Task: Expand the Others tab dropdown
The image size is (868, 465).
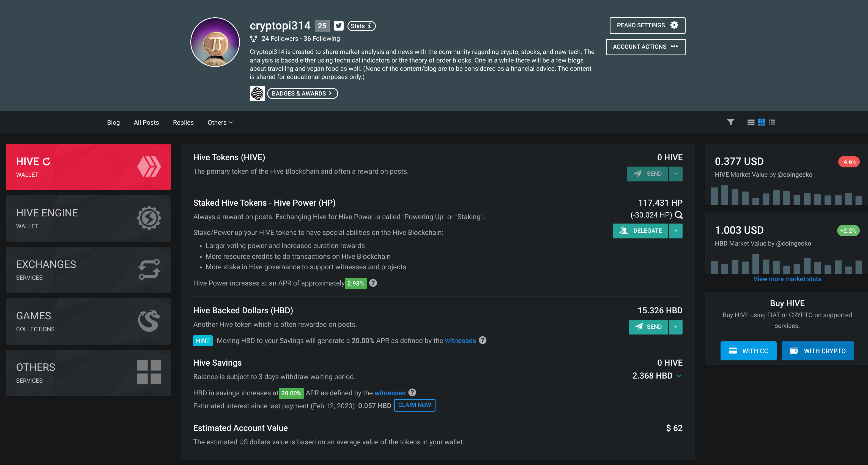Action: coord(220,123)
